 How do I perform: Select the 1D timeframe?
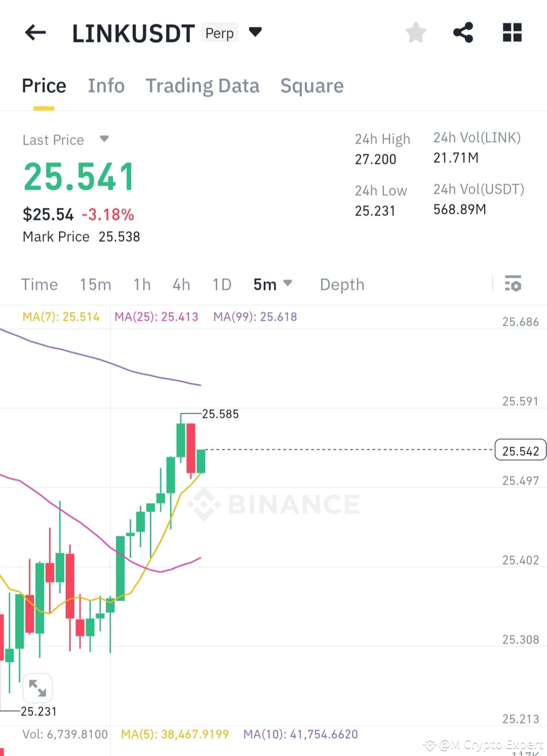click(221, 284)
